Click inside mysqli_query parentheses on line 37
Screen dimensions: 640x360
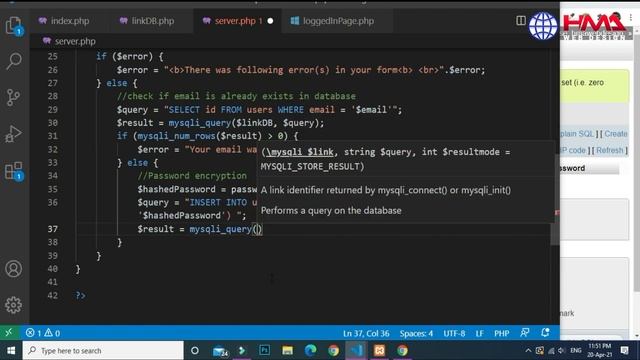pos(257,229)
